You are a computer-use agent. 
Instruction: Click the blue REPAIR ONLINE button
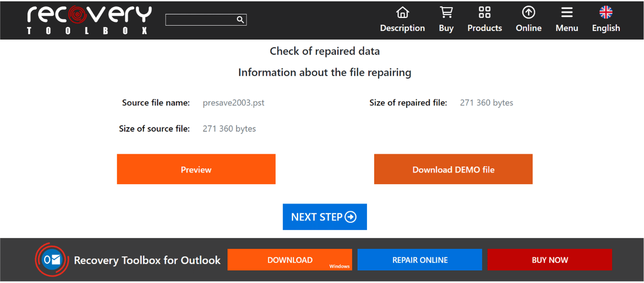pos(420,260)
